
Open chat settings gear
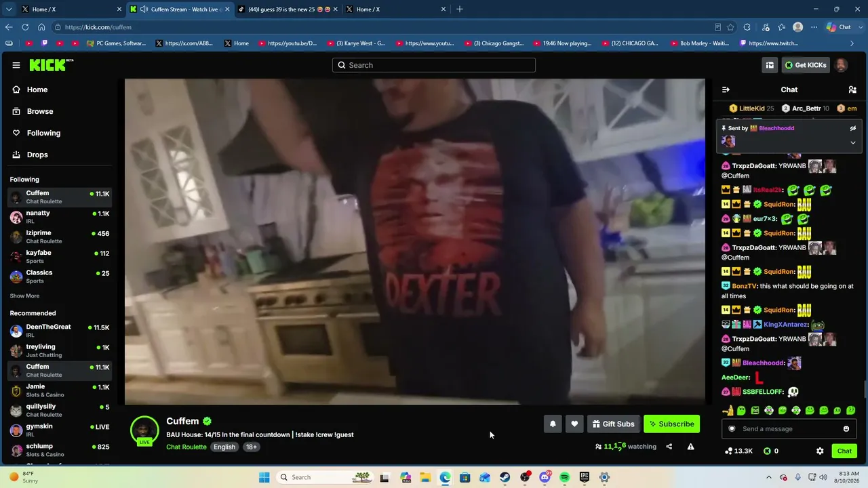pyautogui.click(x=820, y=451)
